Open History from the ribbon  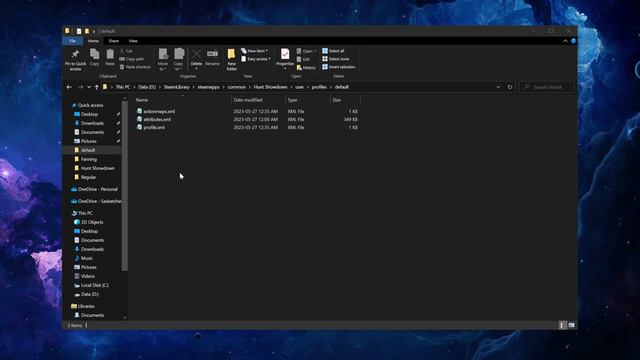coord(306,67)
